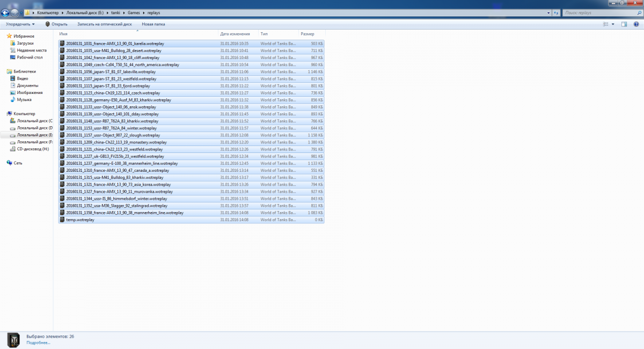Click the M41_Bulldog_28_desert file icon
This screenshot has width=644, height=349.
[x=62, y=50]
